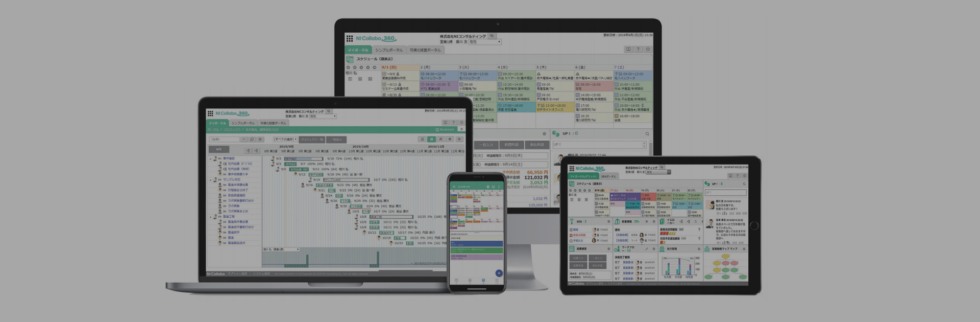Open オプション設定 in the tablet footer

pos(594,283)
